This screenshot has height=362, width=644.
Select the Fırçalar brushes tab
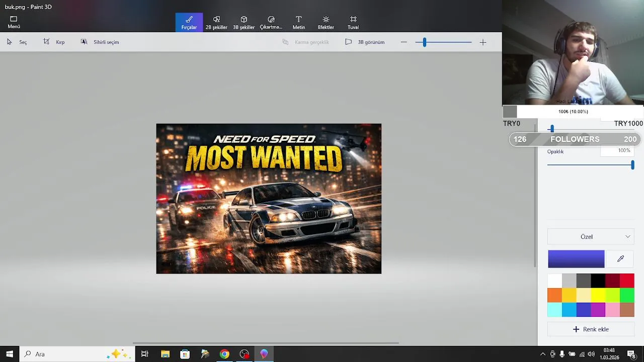click(x=189, y=23)
